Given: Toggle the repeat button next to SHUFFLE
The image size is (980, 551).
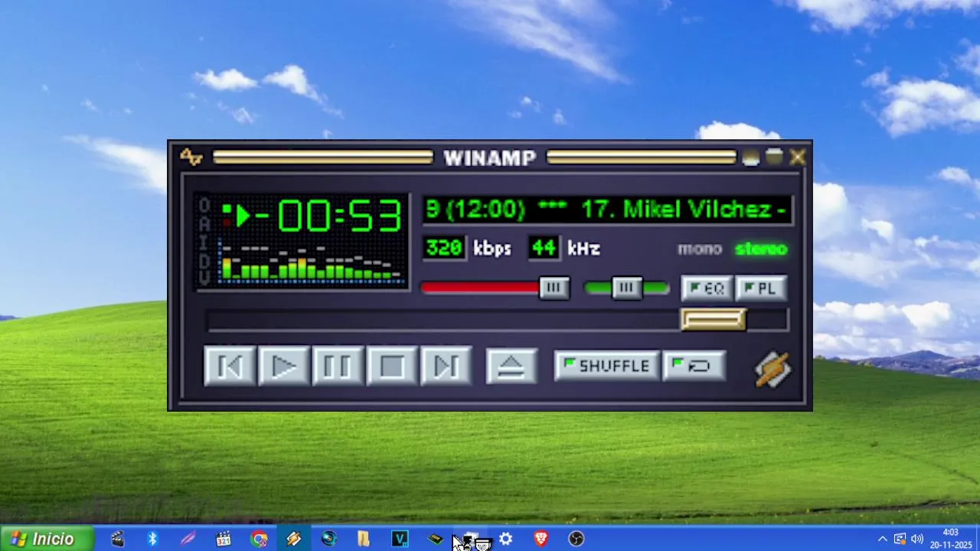Looking at the screenshot, I should coord(694,367).
